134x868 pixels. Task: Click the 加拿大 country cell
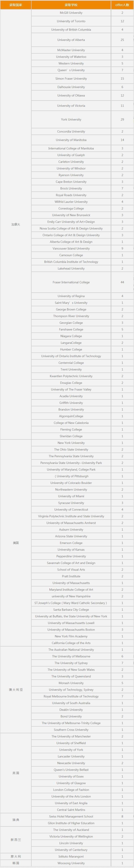[16, 224]
